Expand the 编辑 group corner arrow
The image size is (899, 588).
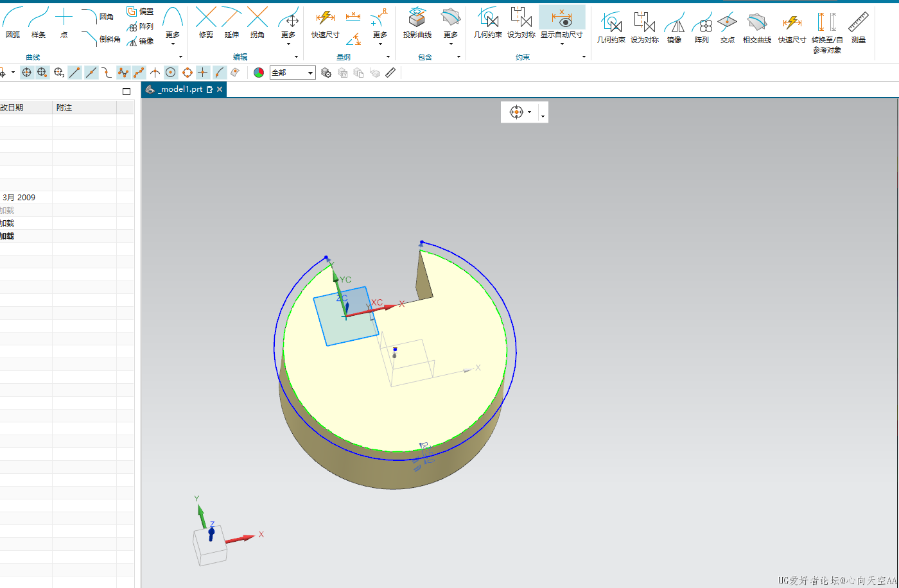coord(297,57)
